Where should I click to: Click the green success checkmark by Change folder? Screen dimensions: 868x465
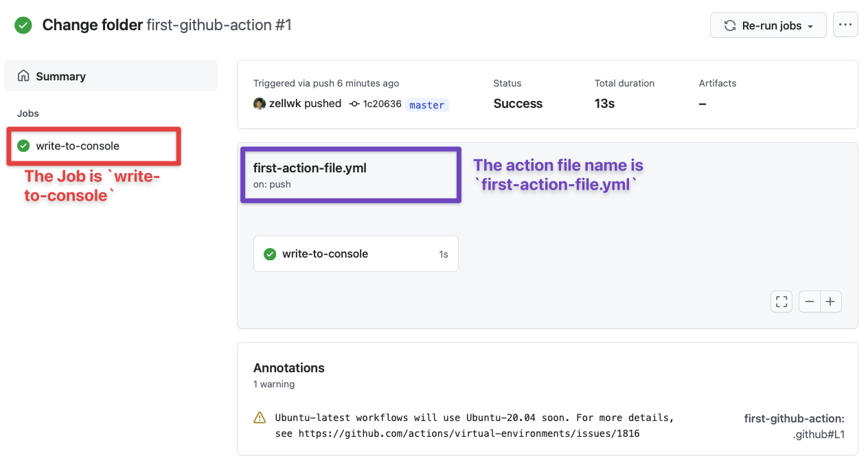pos(23,25)
